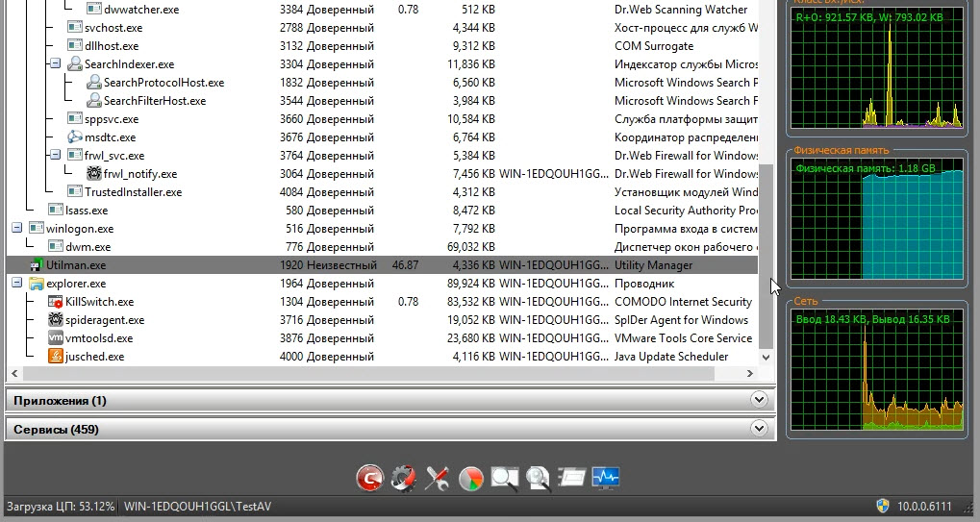Image resolution: width=980 pixels, height=522 pixels.
Task: Click the disk I/O graph showing R+O
Action: (877, 68)
